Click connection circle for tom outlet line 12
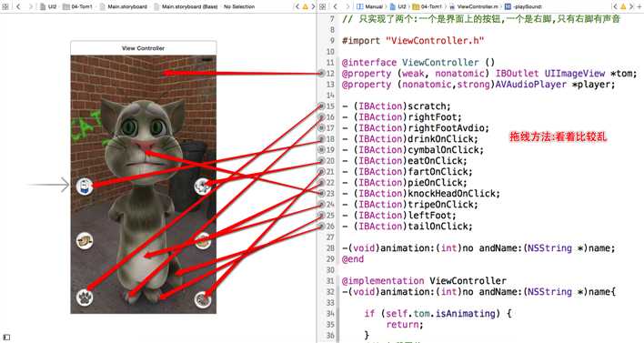The image size is (644, 343). tap(322, 74)
